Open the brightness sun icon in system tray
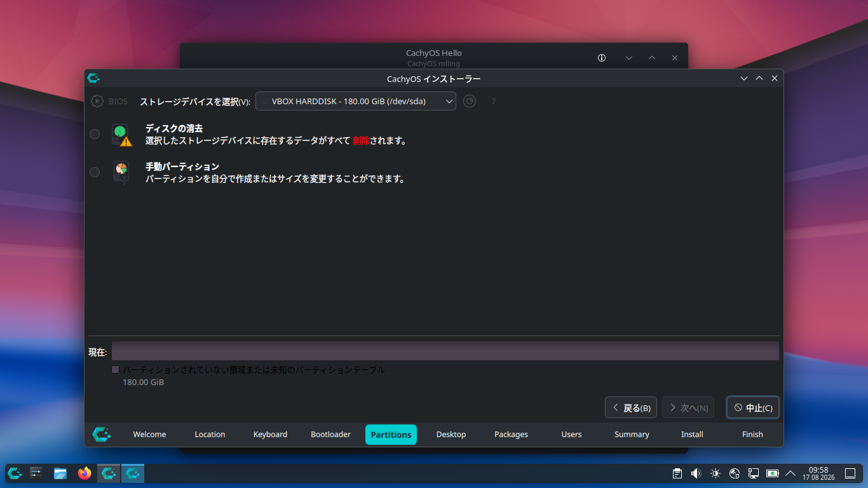The image size is (868, 488). [715, 473]
